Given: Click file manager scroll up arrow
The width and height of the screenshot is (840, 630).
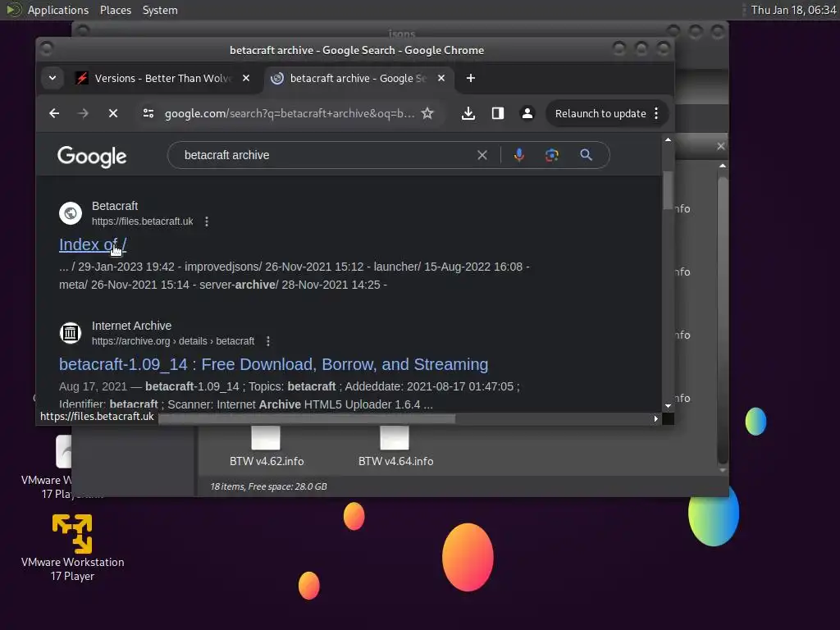Looking at the screenshot, I should pyautogui.click(x=723, y=166).
